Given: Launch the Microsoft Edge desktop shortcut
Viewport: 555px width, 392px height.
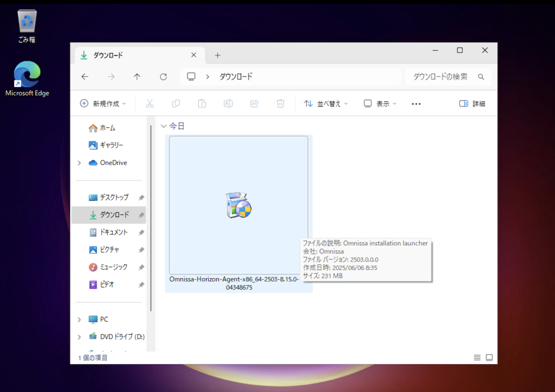Looking at the screenshot, I should [27, 79].
